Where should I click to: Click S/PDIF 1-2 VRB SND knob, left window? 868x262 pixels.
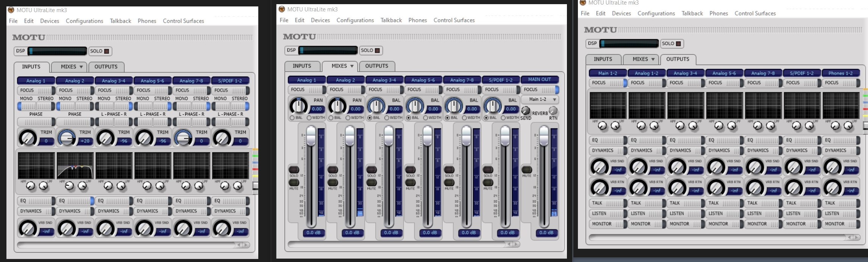pos(222,228)
